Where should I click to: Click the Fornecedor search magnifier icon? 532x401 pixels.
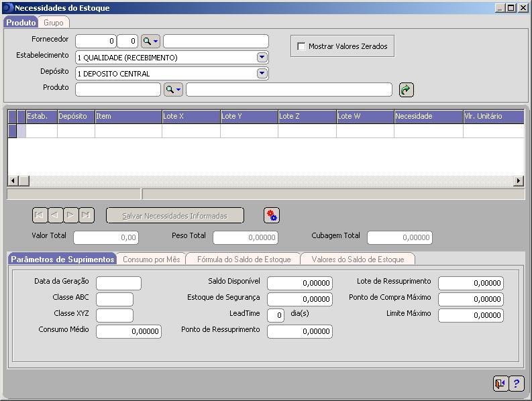[148, 42]
